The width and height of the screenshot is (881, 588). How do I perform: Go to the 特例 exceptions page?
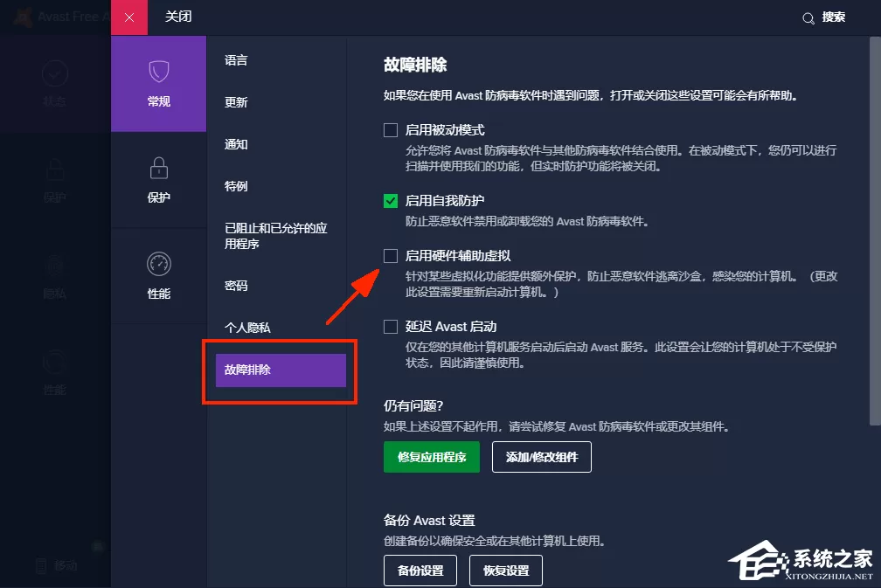coord(236,186)
